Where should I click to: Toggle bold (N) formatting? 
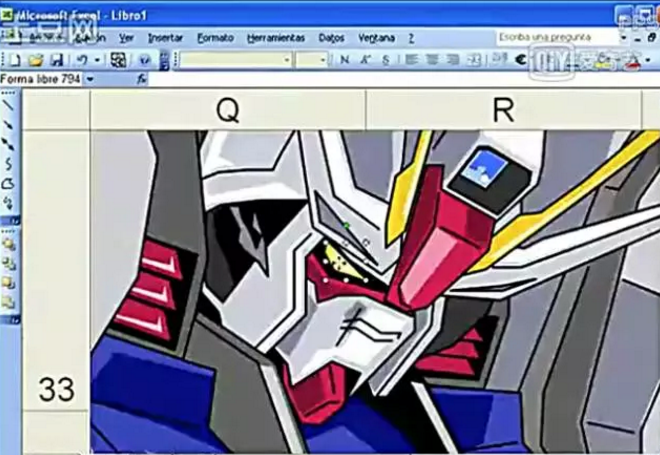pyautogui.click(x=345, y=60)
